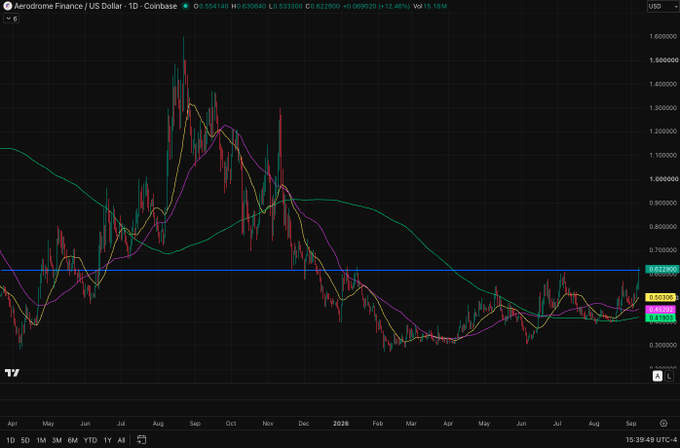Click the 1.600000 price axis label
Image resolution: width=680 pixels, height=448 pixels.
(x=664, y=36)
